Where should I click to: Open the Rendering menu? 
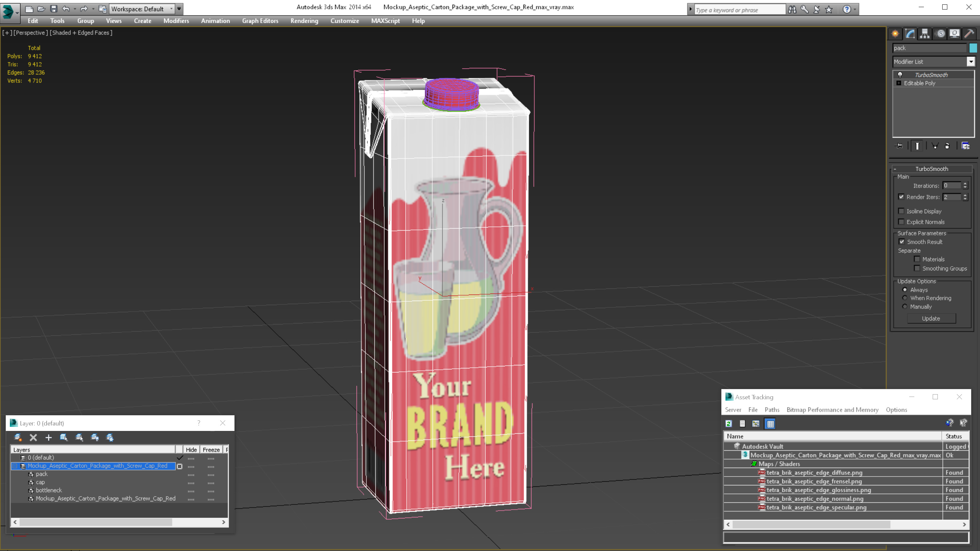tap(304, 21)
